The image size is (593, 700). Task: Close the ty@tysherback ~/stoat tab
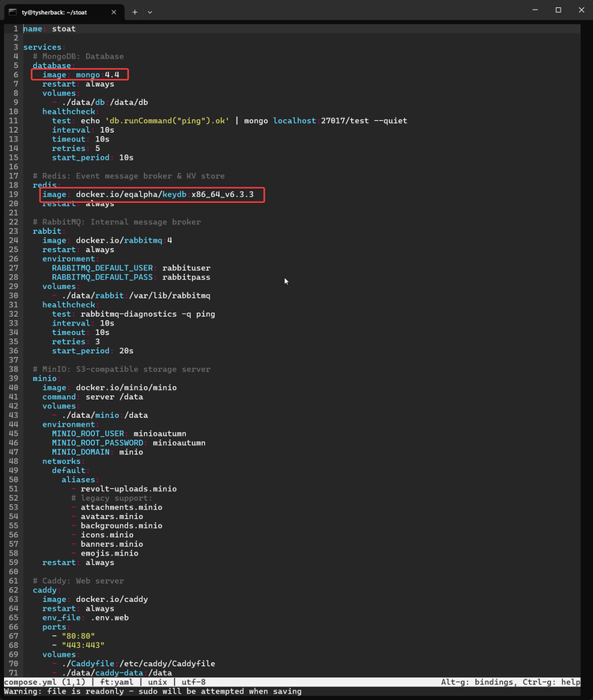click(x=118, y=12)
